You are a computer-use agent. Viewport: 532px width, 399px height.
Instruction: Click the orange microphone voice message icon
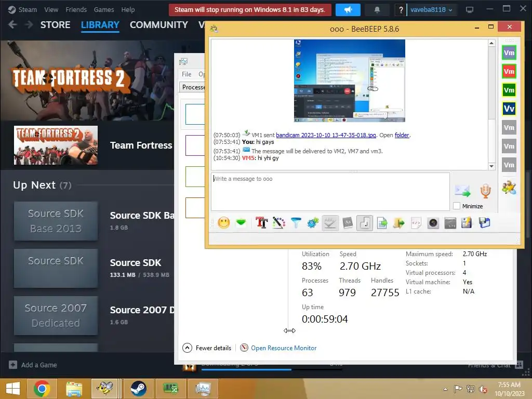(x=486, y=191)
